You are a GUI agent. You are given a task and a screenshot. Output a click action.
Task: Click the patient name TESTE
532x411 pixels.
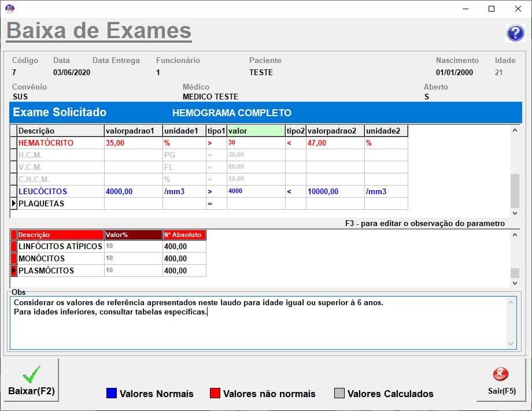[261, 72]
